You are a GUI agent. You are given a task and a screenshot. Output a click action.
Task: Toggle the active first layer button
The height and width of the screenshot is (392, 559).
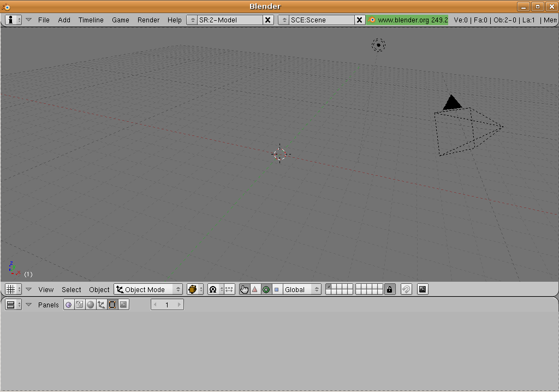[x=329, y=287]
